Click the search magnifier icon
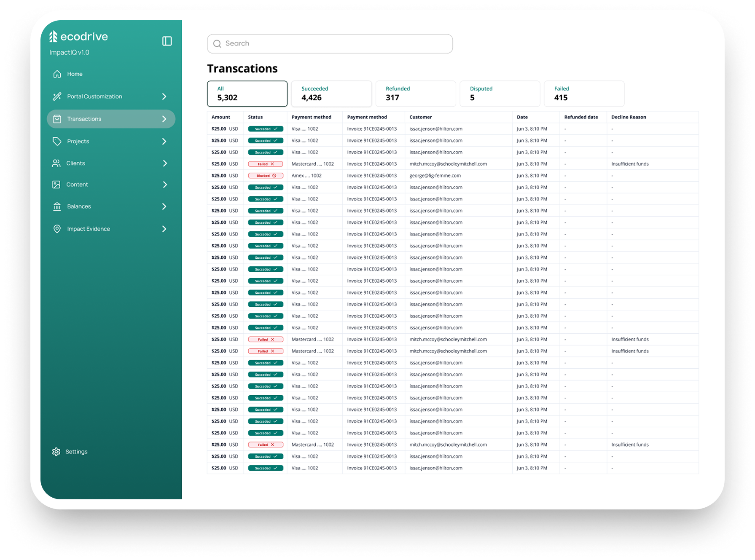The height and width of the screenshot is (560, 755). [x=217, y=44]
